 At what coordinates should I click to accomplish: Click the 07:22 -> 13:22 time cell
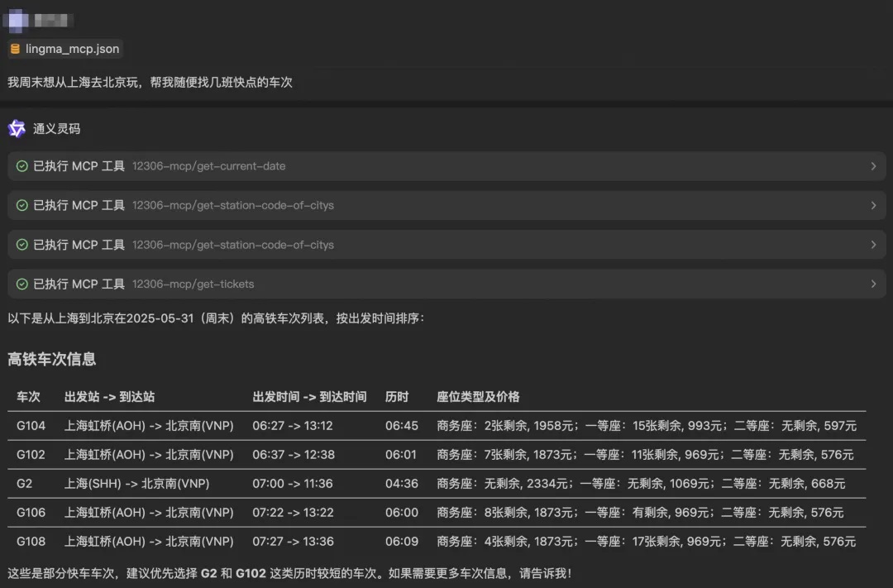(294, 513)
